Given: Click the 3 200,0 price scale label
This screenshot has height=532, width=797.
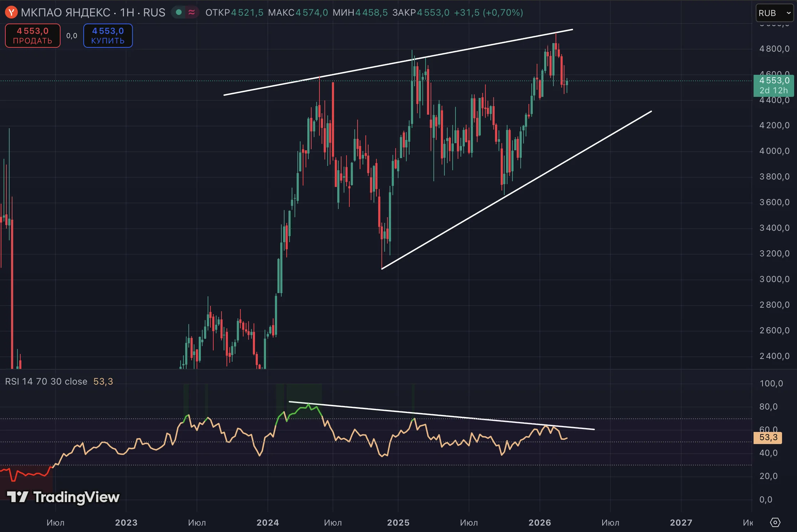Looking at the screenshot, I should coord(774,254).
